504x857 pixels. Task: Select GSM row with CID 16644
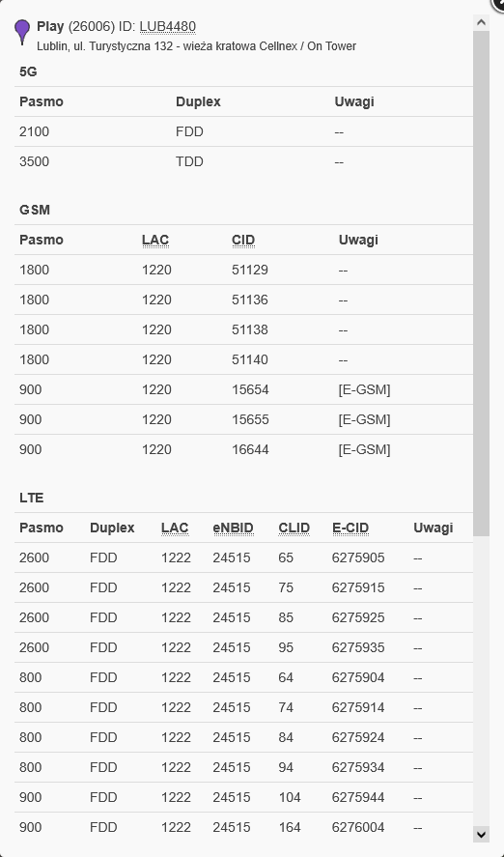pos(243,450)
